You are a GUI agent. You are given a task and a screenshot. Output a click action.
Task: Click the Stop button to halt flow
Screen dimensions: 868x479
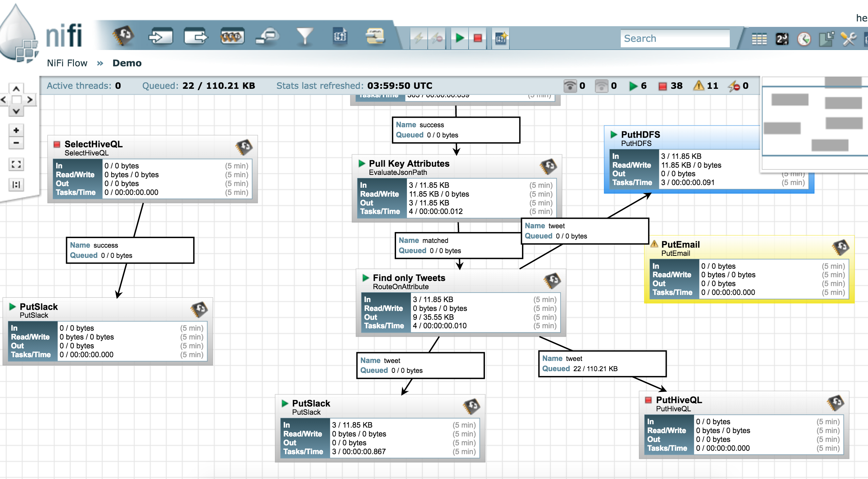[478, 38]
